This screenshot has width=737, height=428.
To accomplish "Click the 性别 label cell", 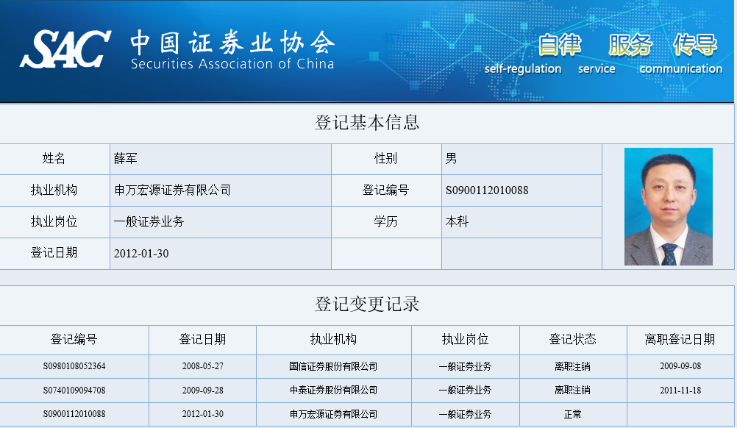I will tap(386, 158).
